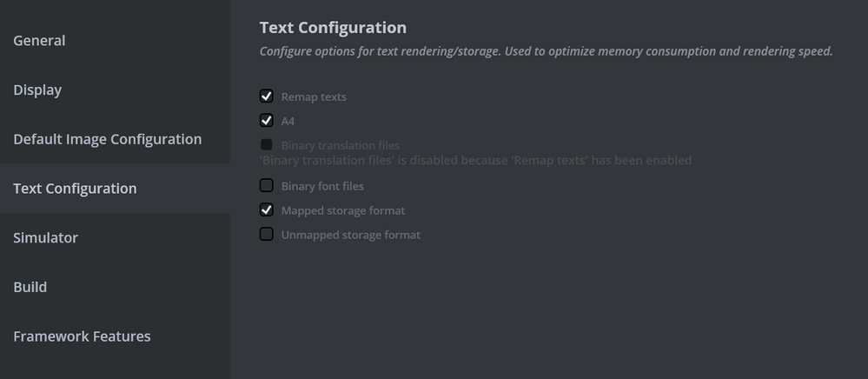Go to the Simulator settings section
868x379 pixels.
pos(45,238)
